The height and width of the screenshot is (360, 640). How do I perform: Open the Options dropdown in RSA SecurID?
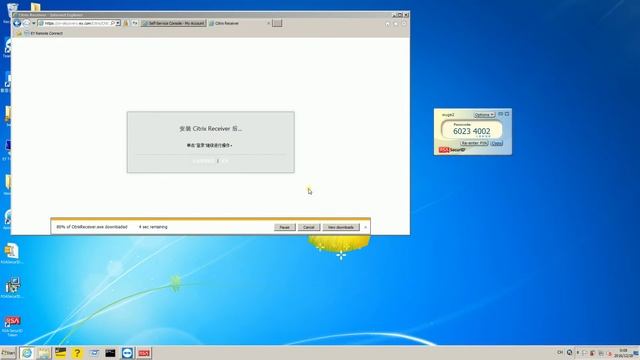[484, 115]
